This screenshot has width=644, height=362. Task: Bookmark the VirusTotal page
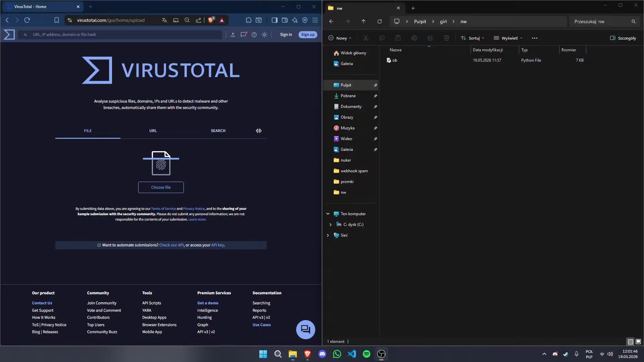57,20
